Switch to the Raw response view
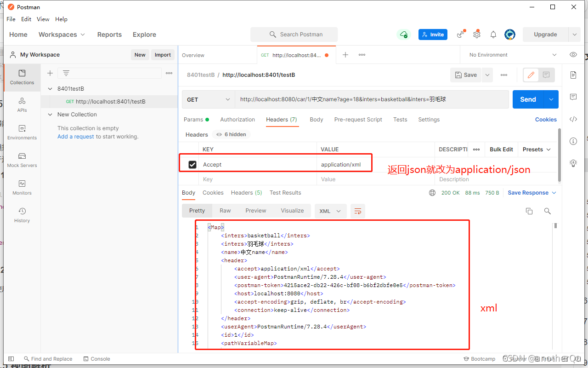The height and width of the screenshot is (368, 588). point(225,211)
